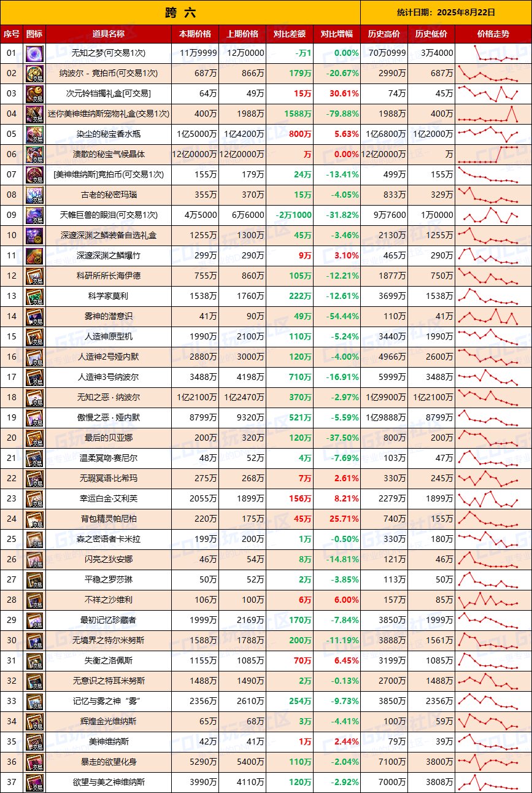Open the price trend chart for 美神维纳斯 row 35

(x=493, y=742)
